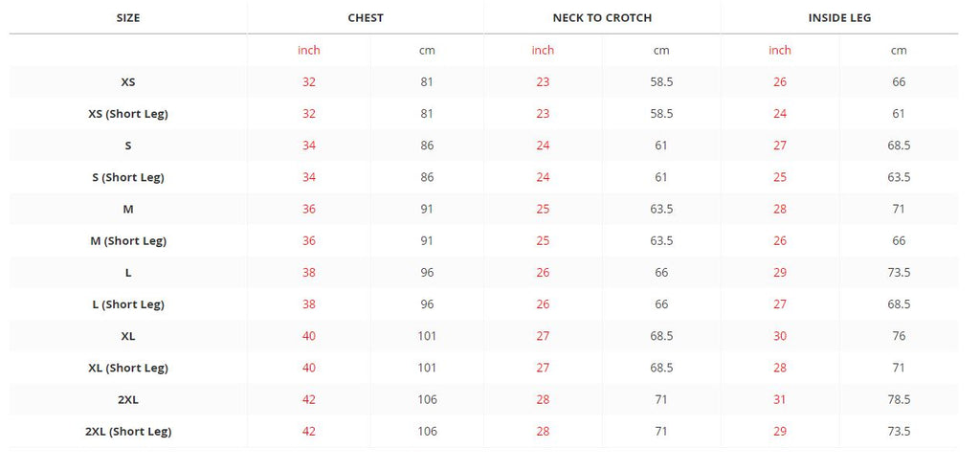The width and height of the screenshot is (980, 471).
Task: Select the M (Short Leg) row label
Action: pos(128,241)
